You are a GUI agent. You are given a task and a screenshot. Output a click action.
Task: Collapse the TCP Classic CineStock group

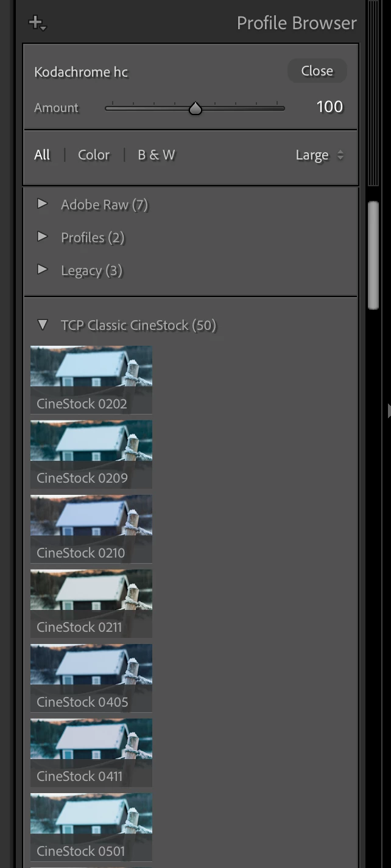42,325
